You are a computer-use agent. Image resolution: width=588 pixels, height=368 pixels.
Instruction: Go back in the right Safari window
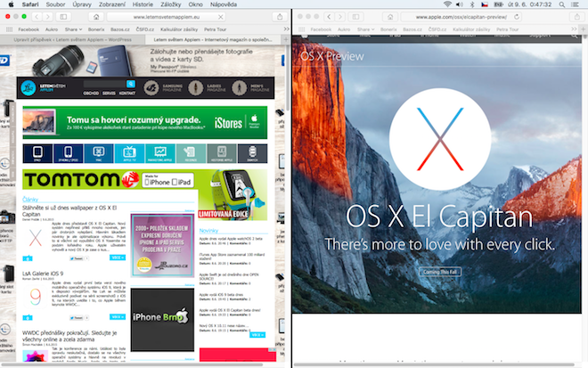point(329,17)
